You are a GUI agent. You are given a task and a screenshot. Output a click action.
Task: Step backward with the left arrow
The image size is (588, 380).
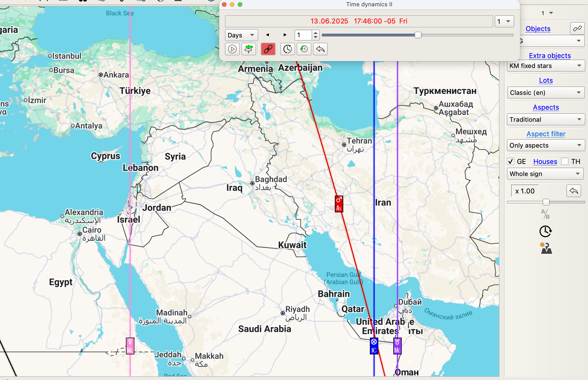tap(268, 35)
